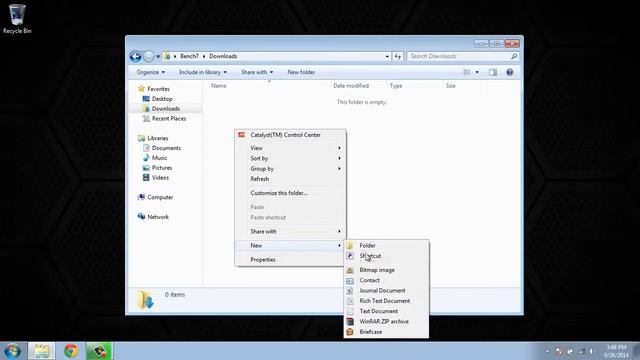Create a new Shortcut from submenu
This screenshot has width=640, height=360.
tap(386, 256)
